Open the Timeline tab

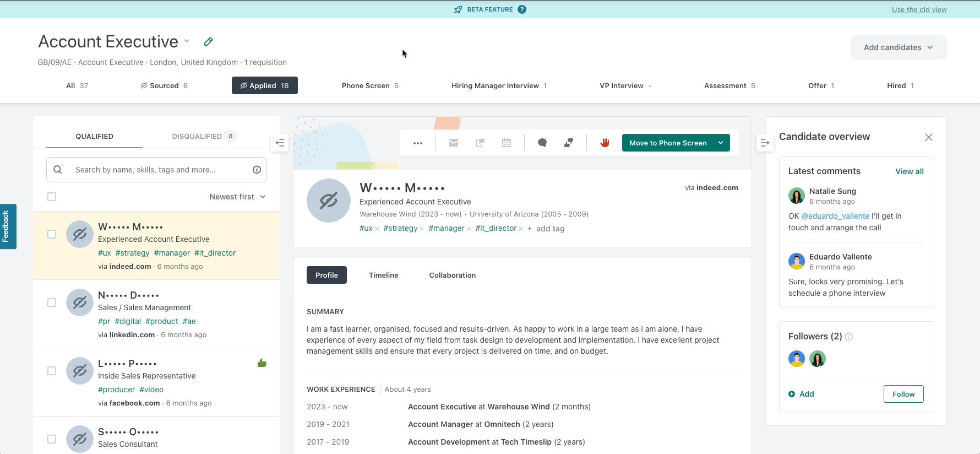pyautogui.click(x=384, y=275)
